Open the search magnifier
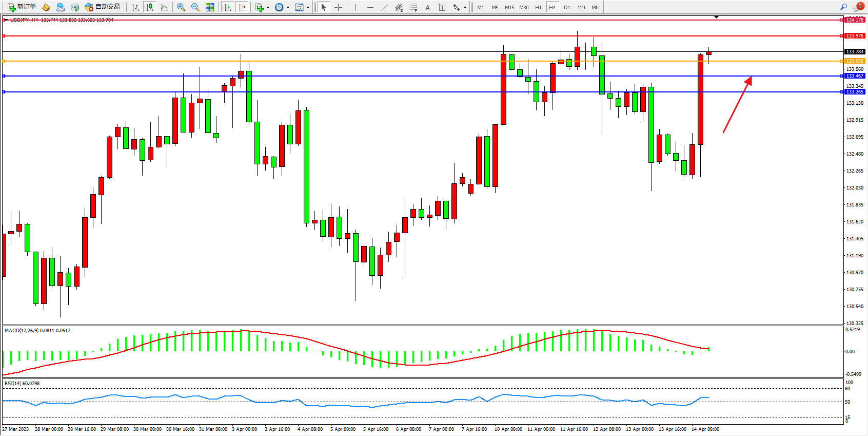868x436 pixels. (x=843, y=7)
